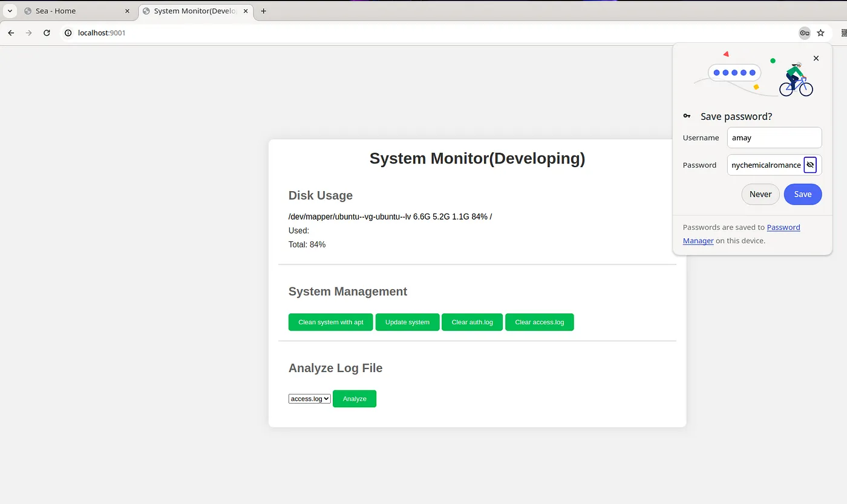Viewport: 847px width, 504px height.
Task: Toggle password visibility eye icon
Action: pos(810,165)
